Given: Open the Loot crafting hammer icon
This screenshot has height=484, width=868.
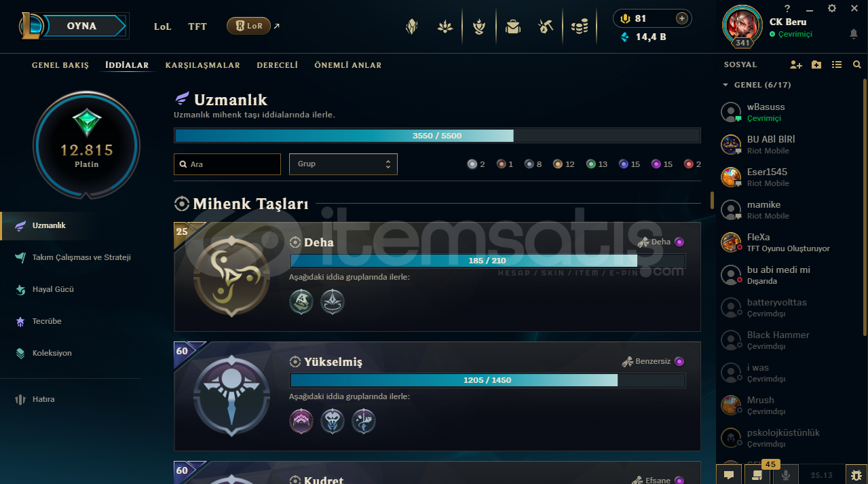Looking at the screenshot, I should pos(546,26).
